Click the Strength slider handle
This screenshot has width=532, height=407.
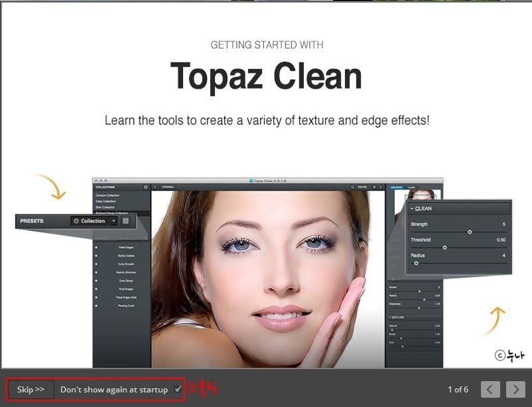(469, 232)
